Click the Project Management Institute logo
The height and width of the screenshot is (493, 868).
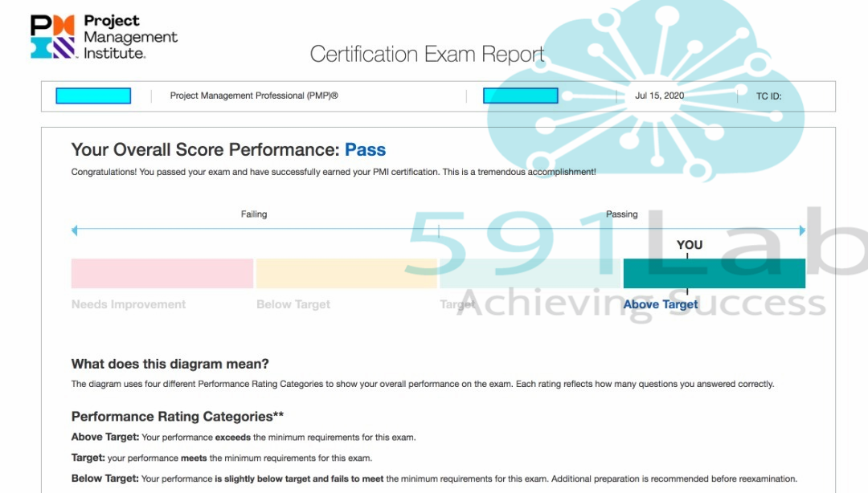(104, 36)
